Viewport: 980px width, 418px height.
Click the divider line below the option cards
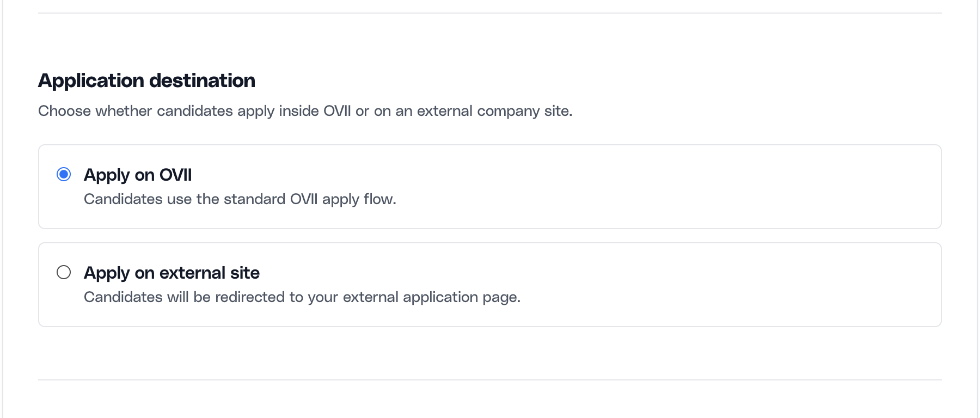(490, 380)
